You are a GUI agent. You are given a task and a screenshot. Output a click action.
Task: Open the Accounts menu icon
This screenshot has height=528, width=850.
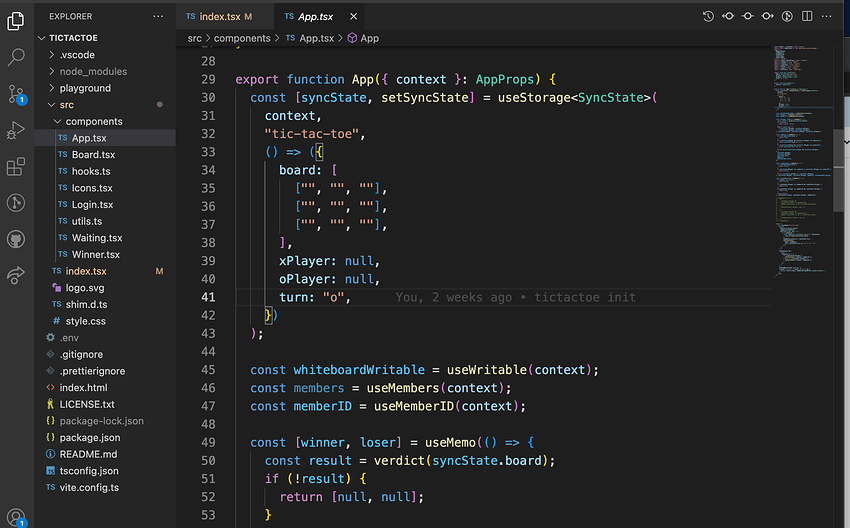click(16, 518)
